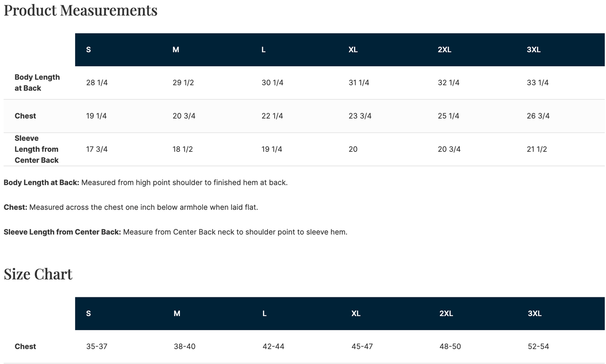Click the Body Length at Back definition text

[146, 182]
